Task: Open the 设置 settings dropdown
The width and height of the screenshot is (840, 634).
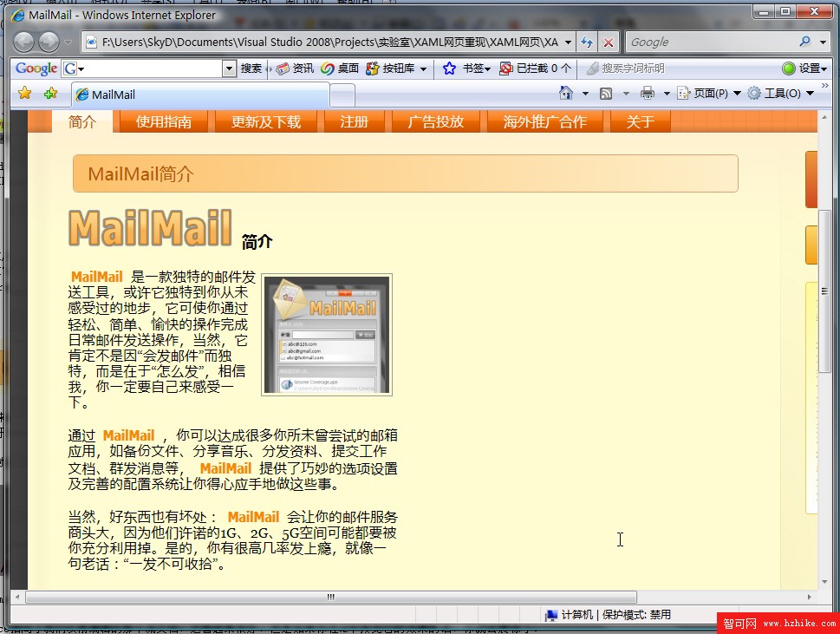Action: coord(804,69)
